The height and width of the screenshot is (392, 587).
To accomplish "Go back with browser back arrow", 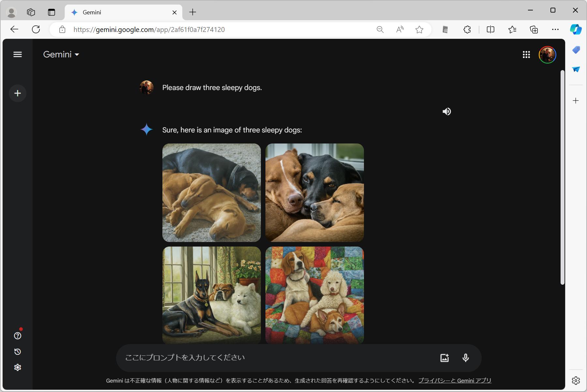I will click(14, 29).
